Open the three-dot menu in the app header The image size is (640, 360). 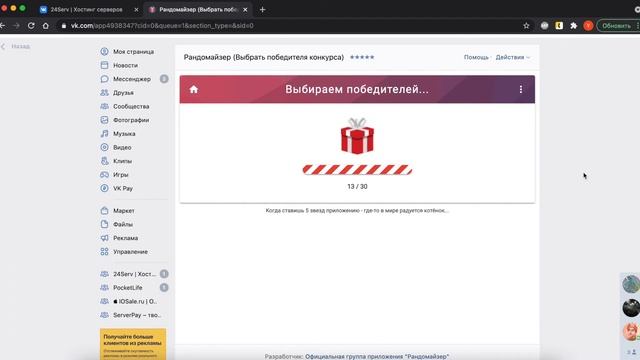coord(521,89)
